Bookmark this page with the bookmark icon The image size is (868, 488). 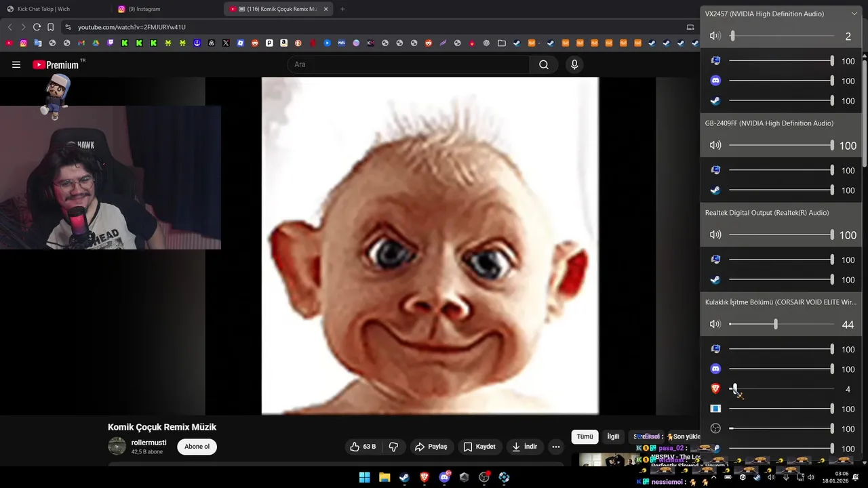click(51, 27)
